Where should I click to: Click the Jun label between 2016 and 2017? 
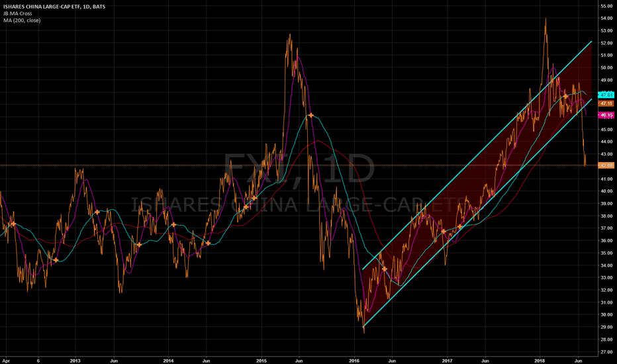pos(392,361)
